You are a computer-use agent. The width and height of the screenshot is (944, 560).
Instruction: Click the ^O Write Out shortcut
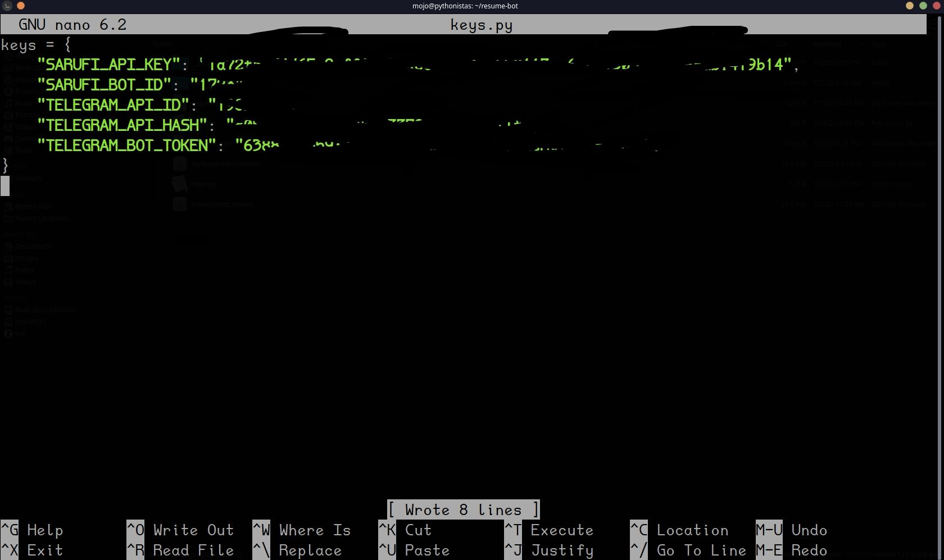(x=180, y=530)
